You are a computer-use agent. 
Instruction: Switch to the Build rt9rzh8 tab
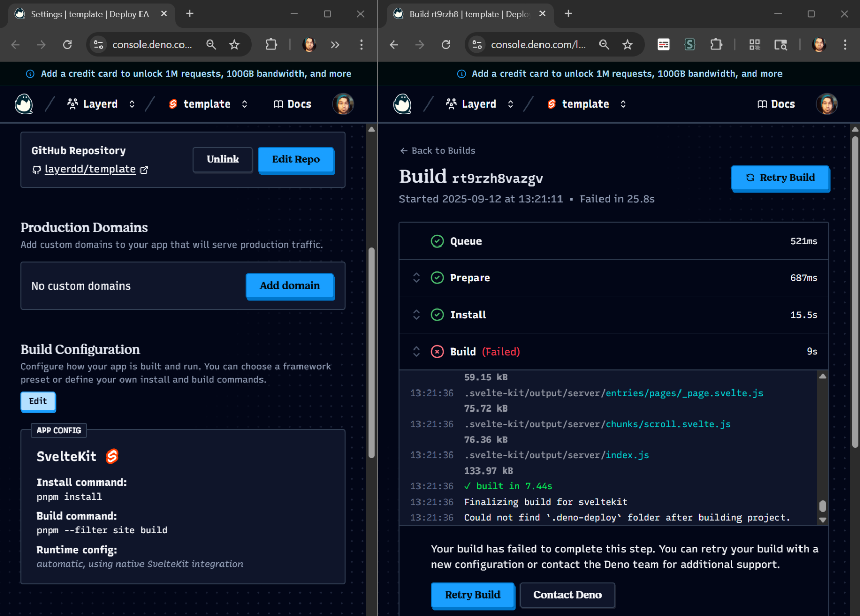(469, 14)
